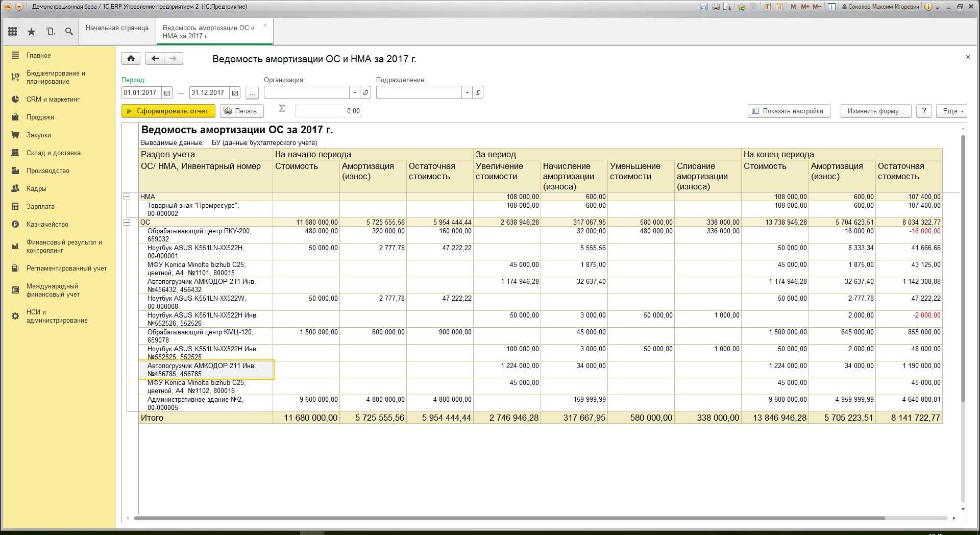The width and height of the screenshot is (980, 535).
Task: Close the Ведомость амортизации tab
Action: (x=265, y=26)
